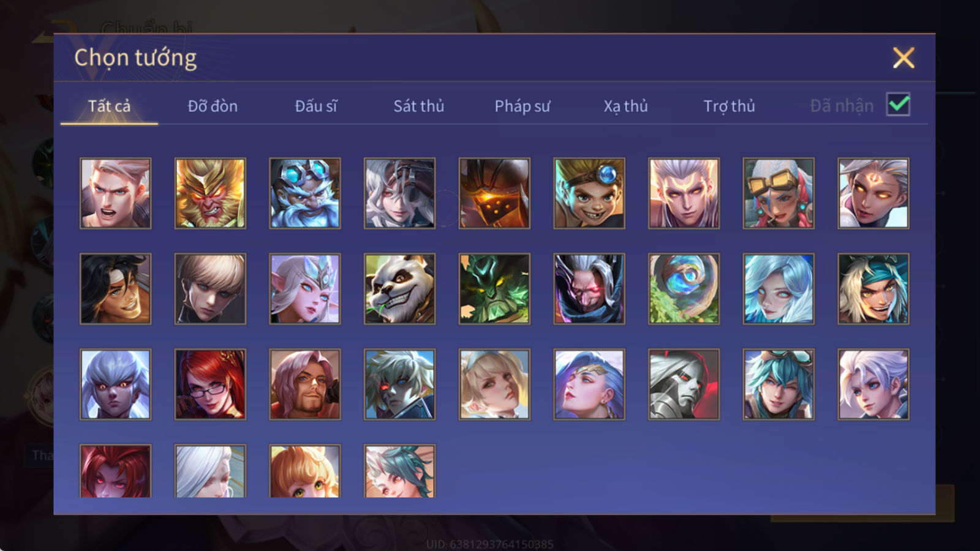The image size is (980, 551).
Task: Choose the dark armored hero with glowing helmet
Action: [494, 193]
